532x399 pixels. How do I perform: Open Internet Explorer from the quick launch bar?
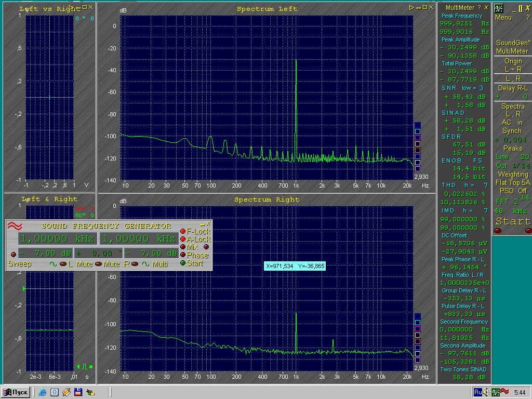click(x=42, y=392)
